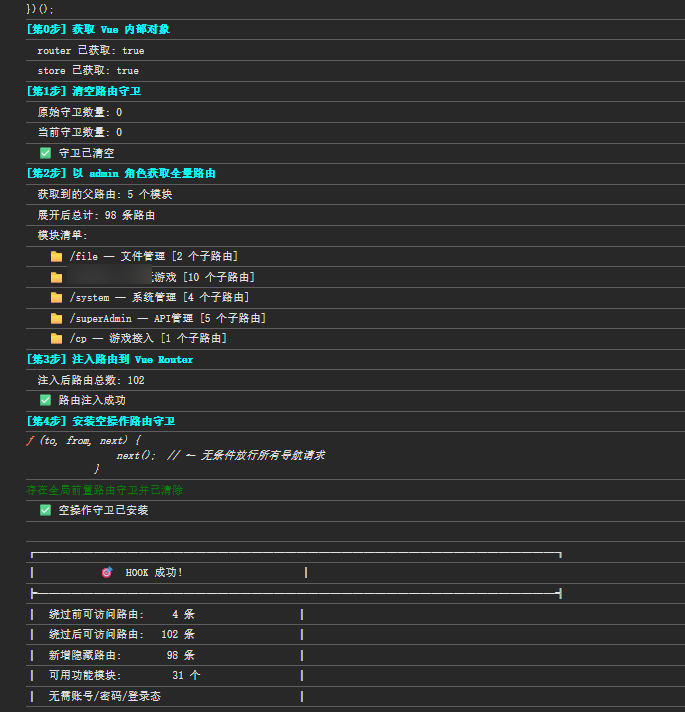685x712 pixels.
Task: Select the 第0步 获取 Vue 内部对象 heading
Action: 98,30
